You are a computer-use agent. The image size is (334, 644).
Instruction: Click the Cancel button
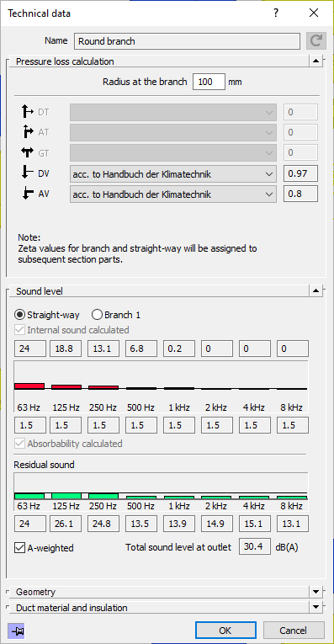pos(294,631)
